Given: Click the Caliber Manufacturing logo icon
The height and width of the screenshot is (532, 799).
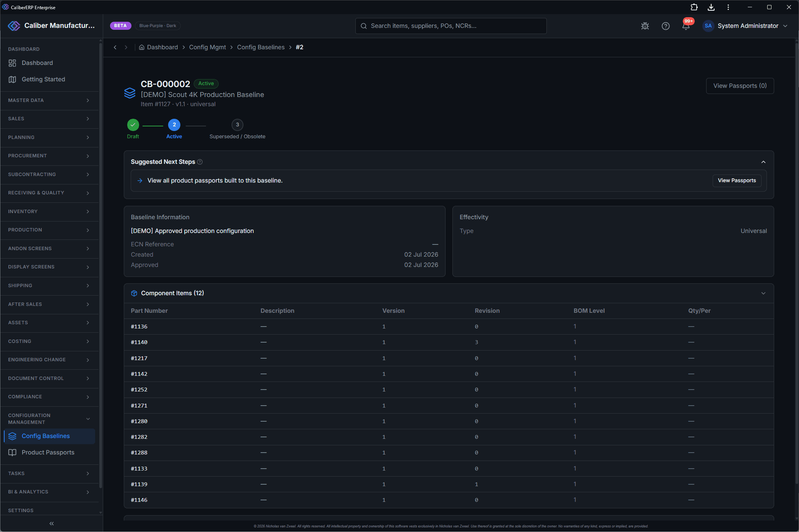Looking at the screenshot, I should [14, 26].
